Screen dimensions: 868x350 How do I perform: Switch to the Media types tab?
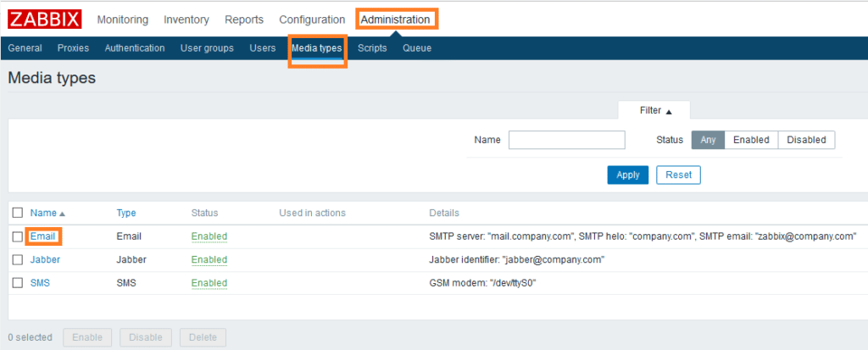[x=316, y=48]
